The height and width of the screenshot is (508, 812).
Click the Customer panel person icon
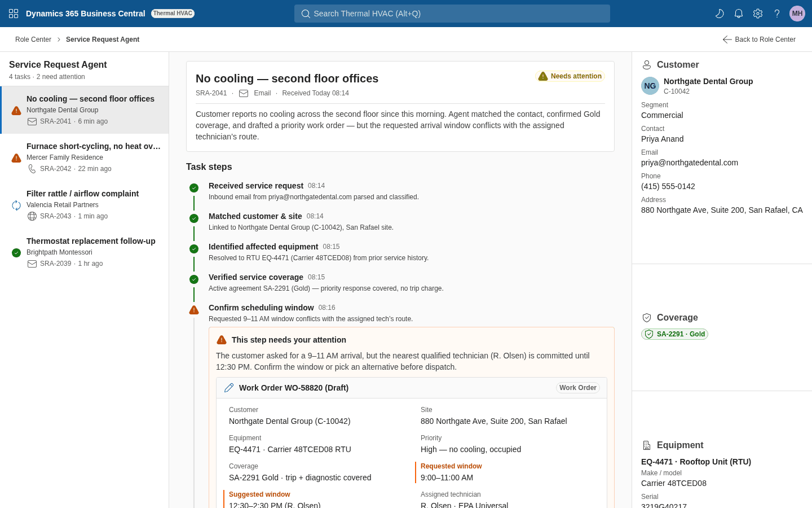647,65
